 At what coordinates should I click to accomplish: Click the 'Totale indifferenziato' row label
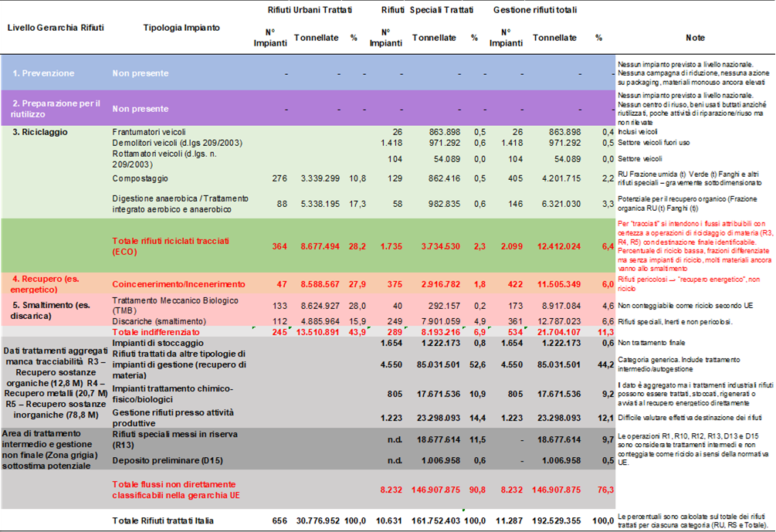[x=154, y=330]
